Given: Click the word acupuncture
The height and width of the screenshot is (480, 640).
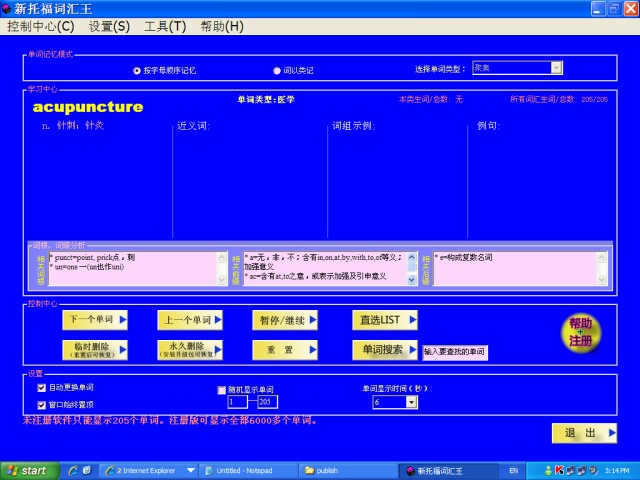Looking at the screenshot, I should coord(88,107).
